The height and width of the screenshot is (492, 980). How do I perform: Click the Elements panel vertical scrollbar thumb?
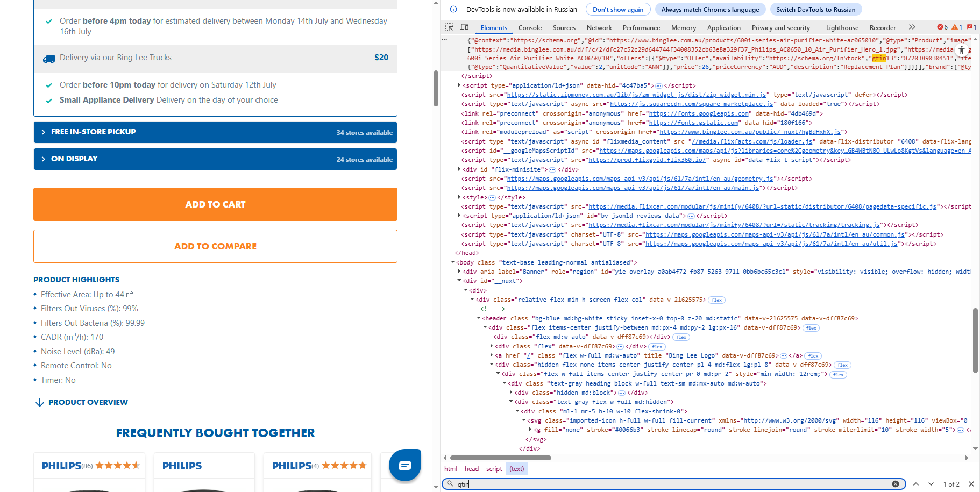click(975, 340)
